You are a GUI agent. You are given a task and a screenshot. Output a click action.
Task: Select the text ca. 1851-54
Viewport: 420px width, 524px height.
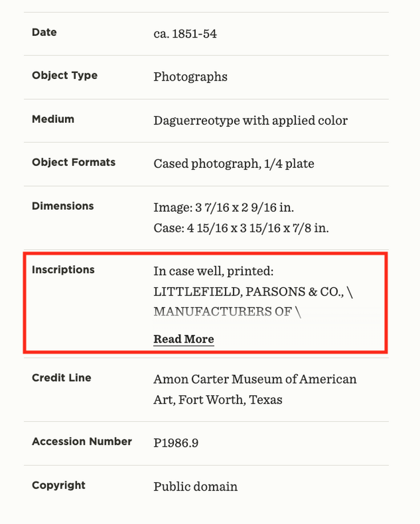(x=185, y=34)
